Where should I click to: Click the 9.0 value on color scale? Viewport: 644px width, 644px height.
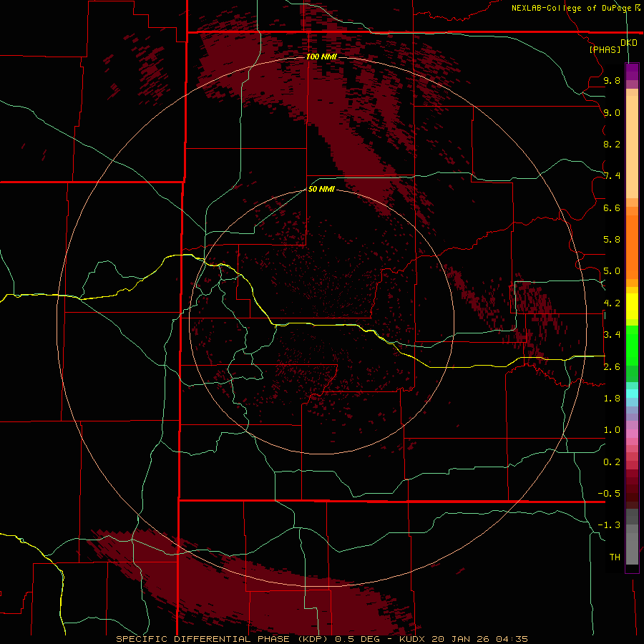pyautogui.click(x=612, y=112)
